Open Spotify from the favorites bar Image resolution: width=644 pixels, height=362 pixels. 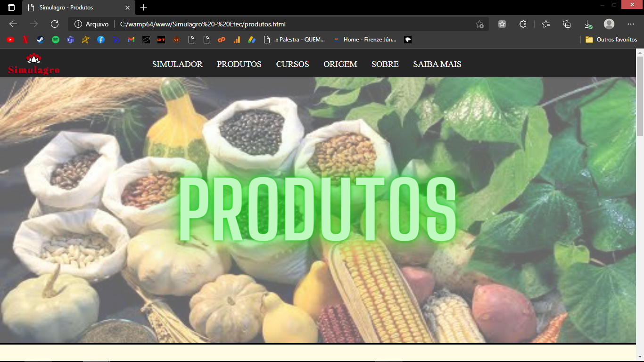coord(56,40)
